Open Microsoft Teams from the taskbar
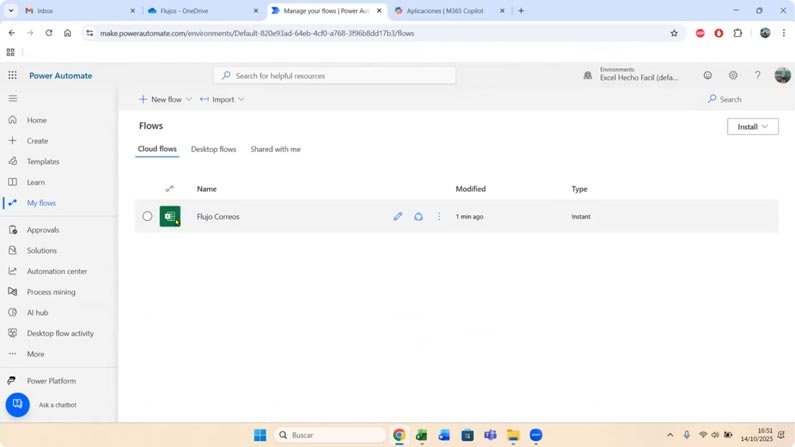 click(490, 435)
